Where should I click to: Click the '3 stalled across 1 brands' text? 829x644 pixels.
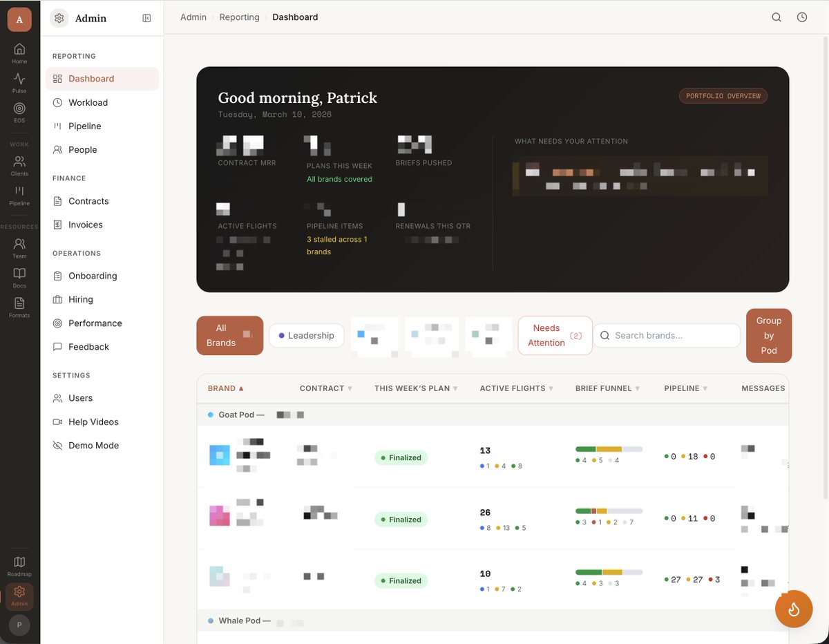(337, 245)
